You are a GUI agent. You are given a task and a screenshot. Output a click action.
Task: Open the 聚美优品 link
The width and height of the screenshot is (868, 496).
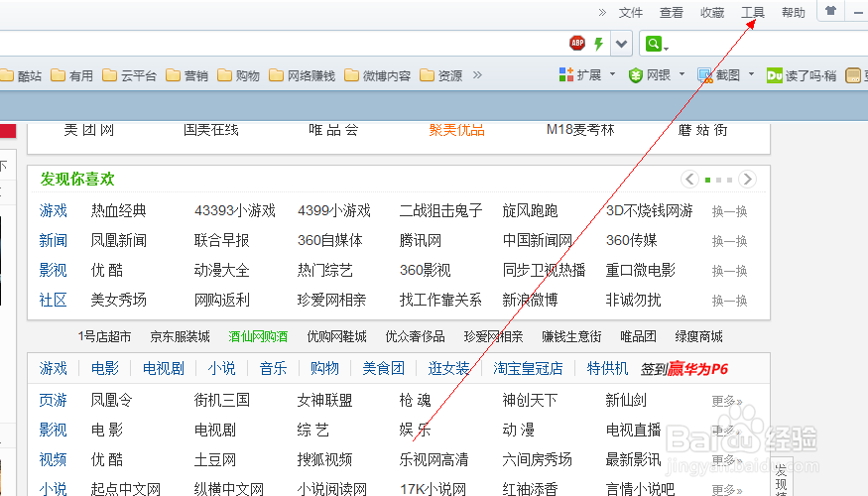point(456,130)
